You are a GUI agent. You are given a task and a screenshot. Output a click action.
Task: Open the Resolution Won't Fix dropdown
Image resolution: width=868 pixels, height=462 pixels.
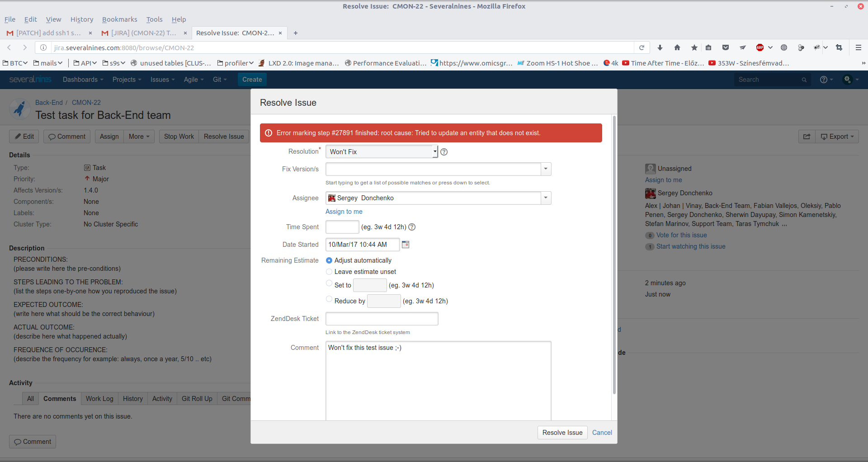pyautogui.click(x=382, y=151)
